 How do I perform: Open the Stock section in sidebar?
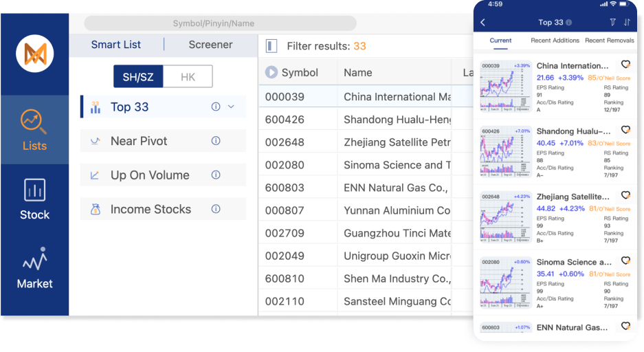pos(34,199)
